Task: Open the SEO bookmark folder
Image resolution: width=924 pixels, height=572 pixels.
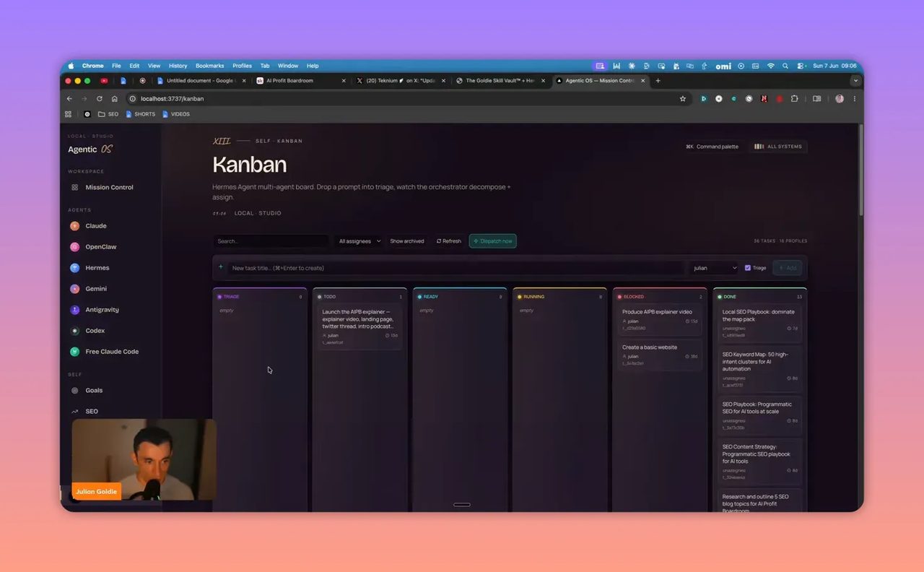Action: (108, 114)
